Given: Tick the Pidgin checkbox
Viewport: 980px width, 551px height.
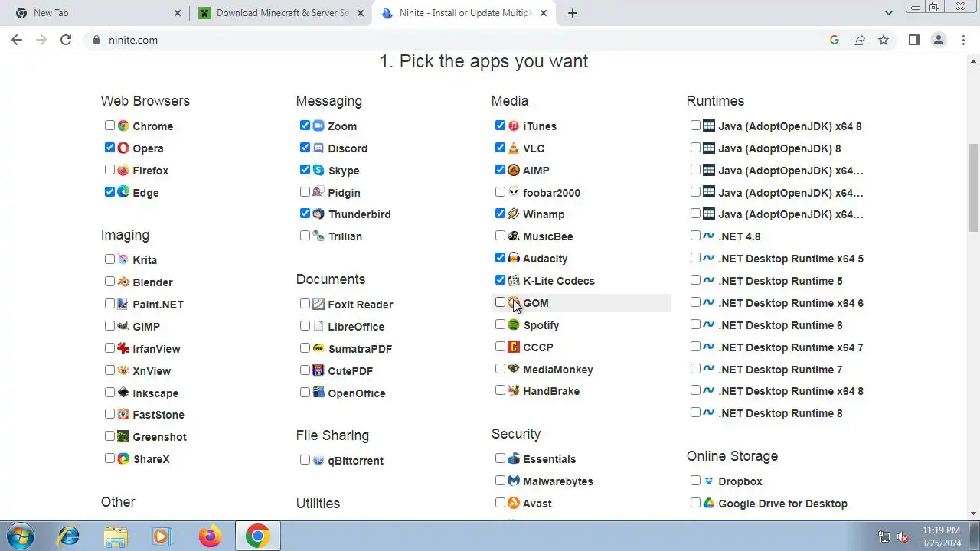Looking at the screenshot, I should (x=305, y=192).
